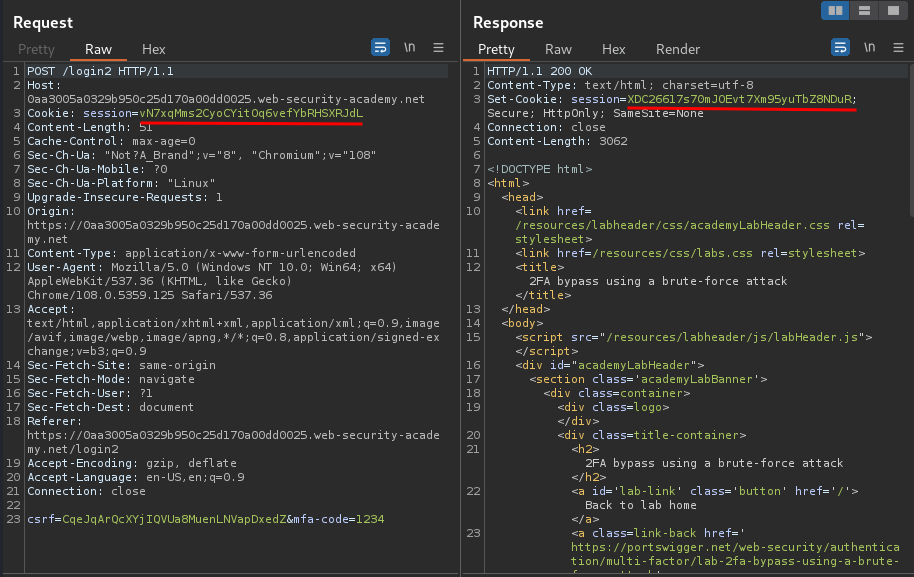Click 'Sec-Ch-Ua-Mobile: ?0' header line
Viewport: 914px width, 577px height.
point(97,169)
